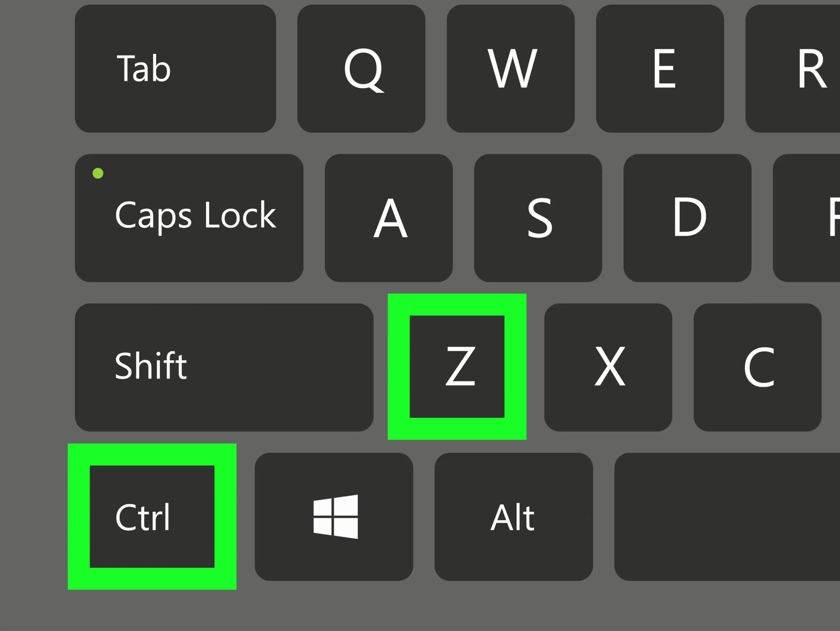This screenshot has height=631, width=840.
Task: Click the Alt key
Action: tap(513, 517)
